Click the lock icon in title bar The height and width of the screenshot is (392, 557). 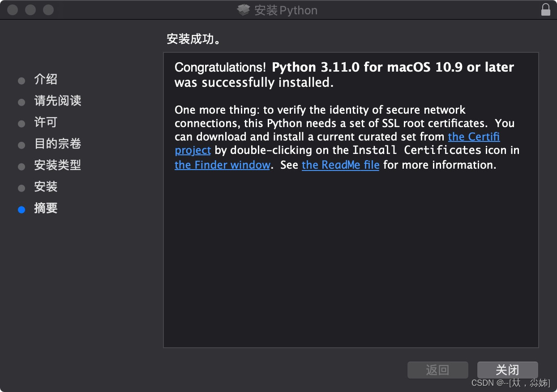(x=545, y=9)
